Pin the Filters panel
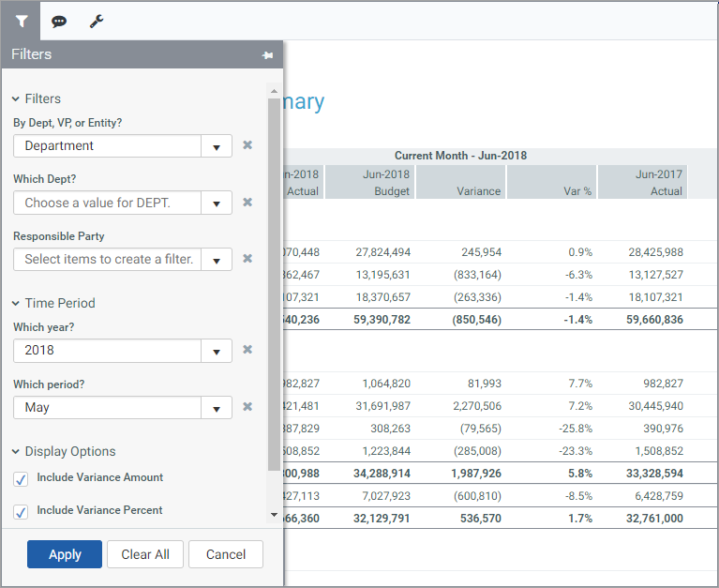 [267, 55]
